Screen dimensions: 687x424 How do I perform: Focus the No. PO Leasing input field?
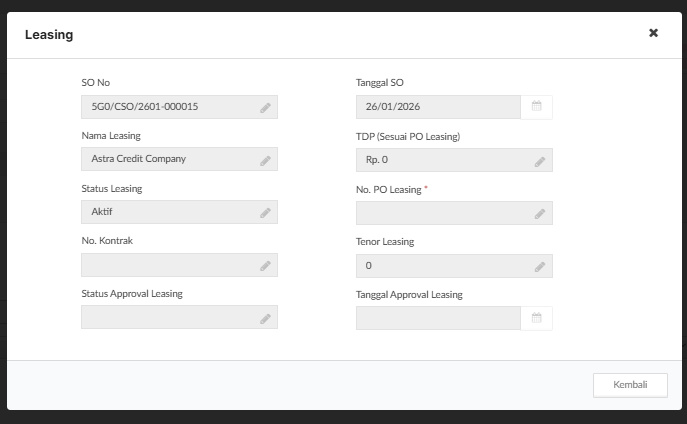(x=440, y=213)
